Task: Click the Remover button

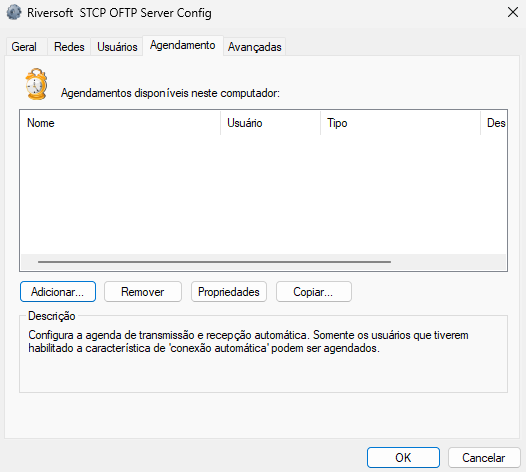Action: click(143, 292)
